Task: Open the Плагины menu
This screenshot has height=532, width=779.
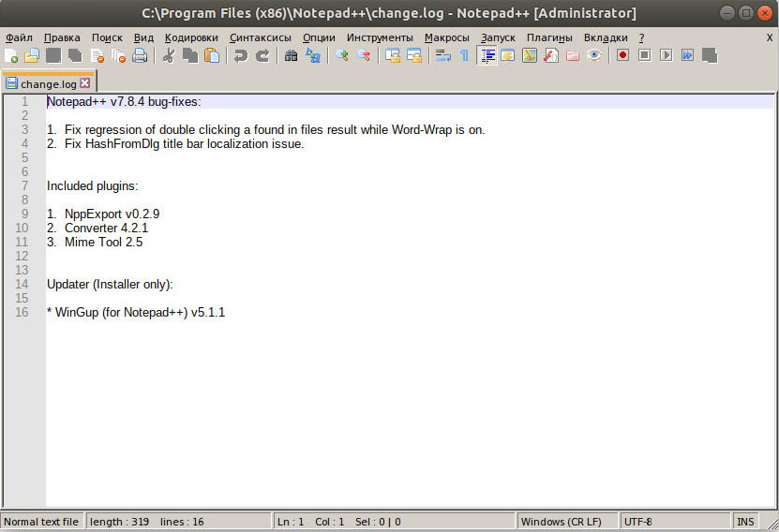Action: (549, 37)
